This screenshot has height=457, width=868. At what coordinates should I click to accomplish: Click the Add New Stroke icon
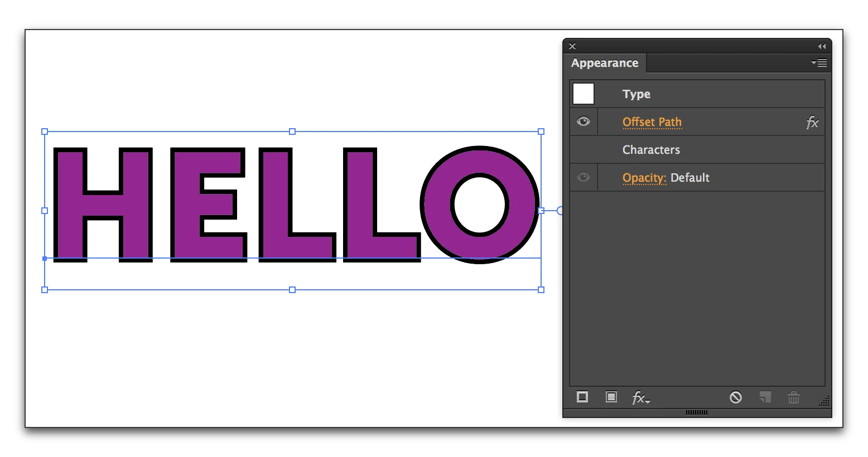pos(582,397)
